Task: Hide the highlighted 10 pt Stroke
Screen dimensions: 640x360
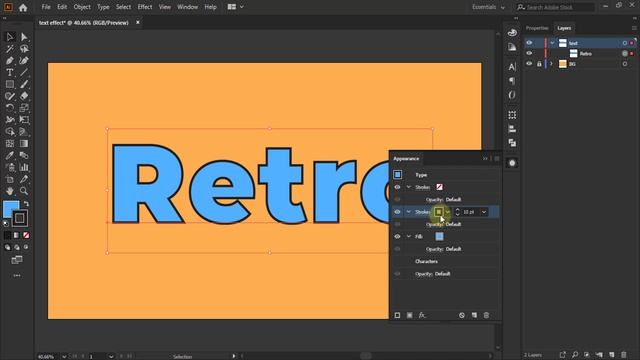Action: tap(397, 212)
